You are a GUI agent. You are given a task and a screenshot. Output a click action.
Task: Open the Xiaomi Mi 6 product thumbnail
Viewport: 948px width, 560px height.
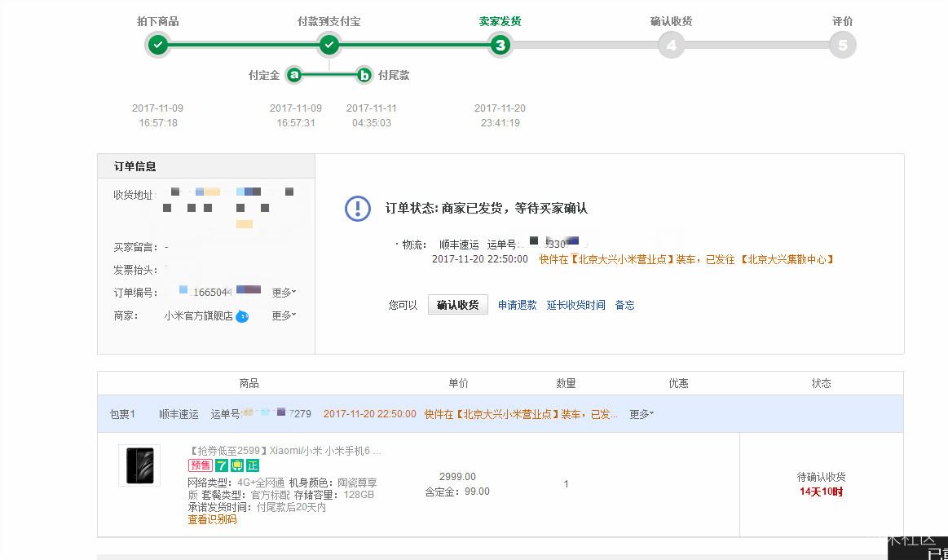(x=139, y=465)
